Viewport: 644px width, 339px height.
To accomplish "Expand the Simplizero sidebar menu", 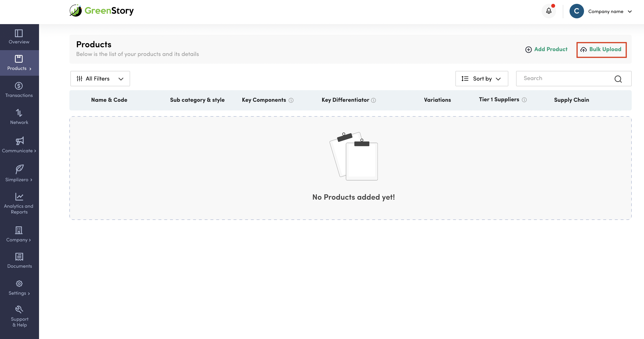I will (x=19, y=173).
